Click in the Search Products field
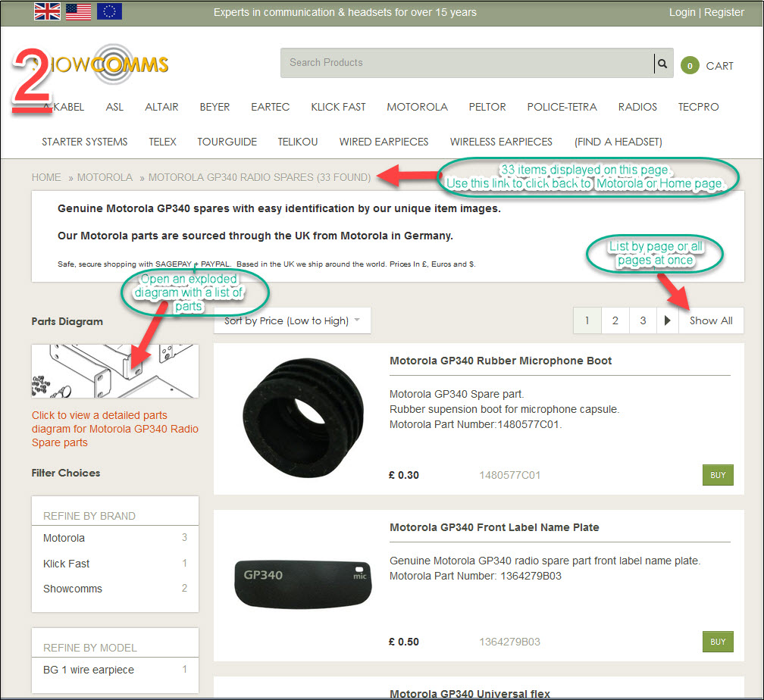The image size is (764, 700). coord(467,63)
